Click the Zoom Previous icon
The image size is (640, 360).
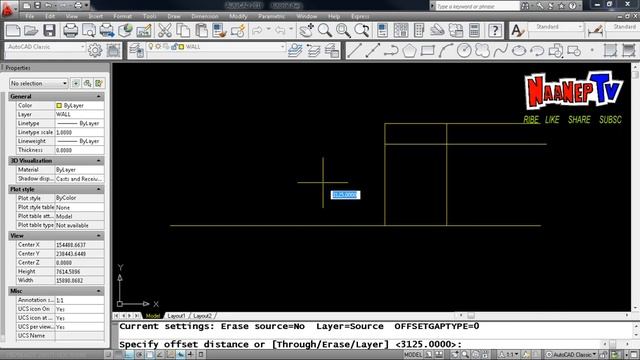pyautogui.click(x=362, y=31)
